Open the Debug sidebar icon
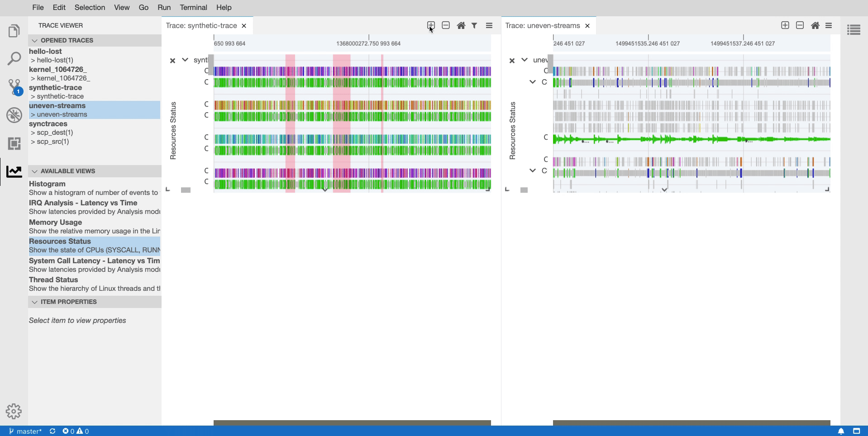This screenshot has height=436, width=868. 14,115
